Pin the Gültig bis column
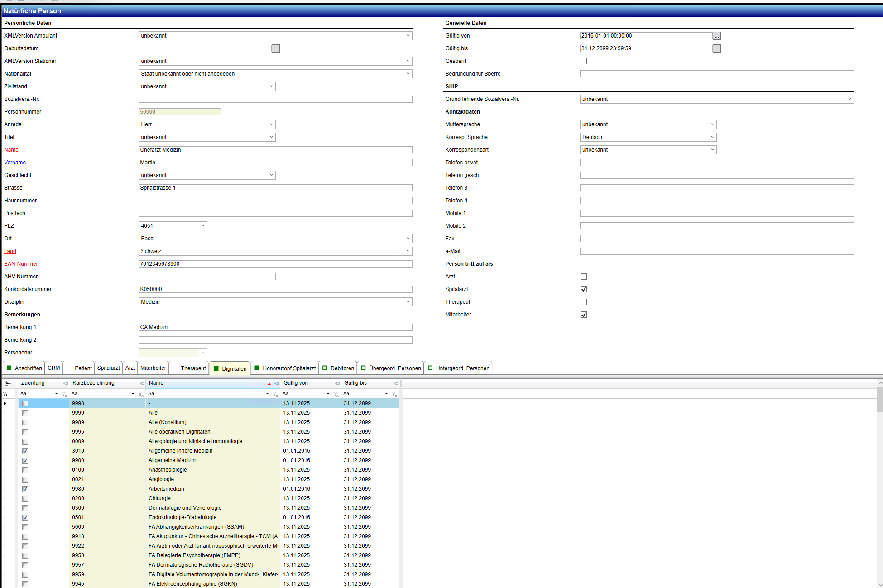Viewport: 883px width, 588px height. click(x=396, y=383)
